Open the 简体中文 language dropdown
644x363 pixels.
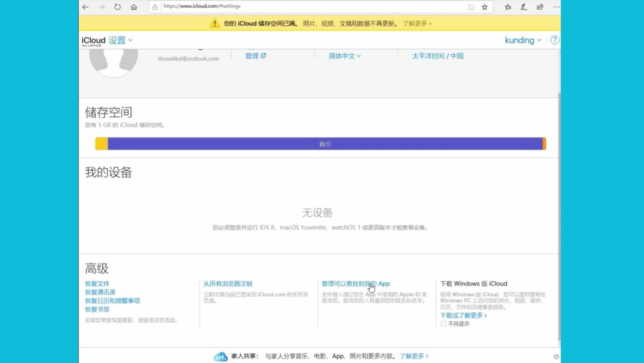tap(344, 56)
